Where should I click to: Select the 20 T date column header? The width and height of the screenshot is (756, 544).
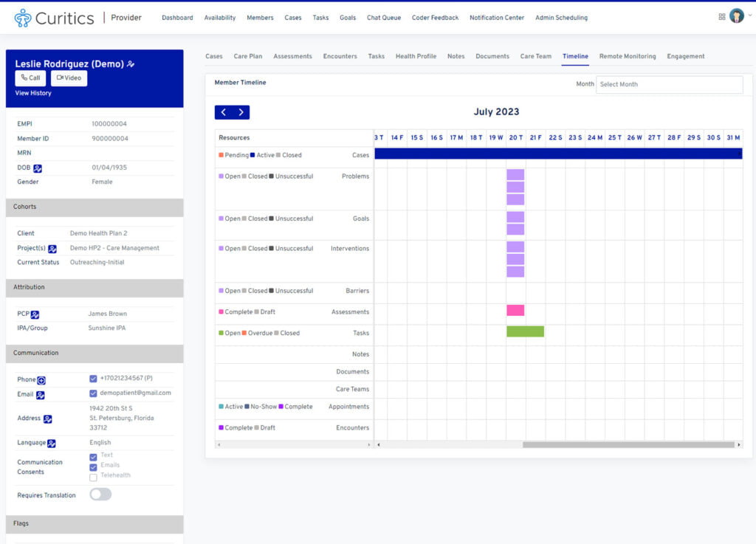click(516, 138)
